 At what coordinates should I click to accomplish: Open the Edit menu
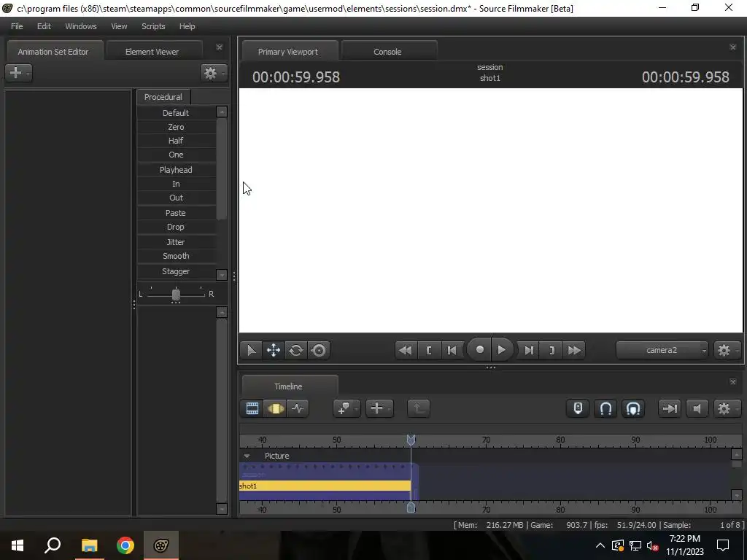click(x=44, y=26)
